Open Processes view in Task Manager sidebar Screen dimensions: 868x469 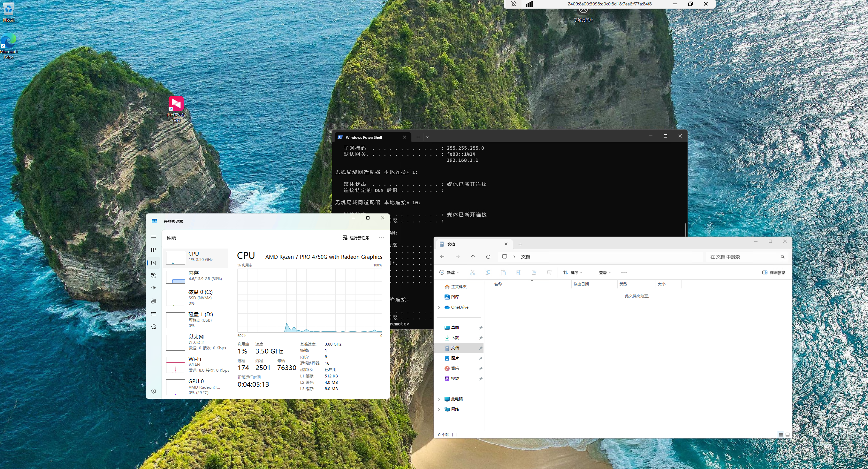point(154,250)
